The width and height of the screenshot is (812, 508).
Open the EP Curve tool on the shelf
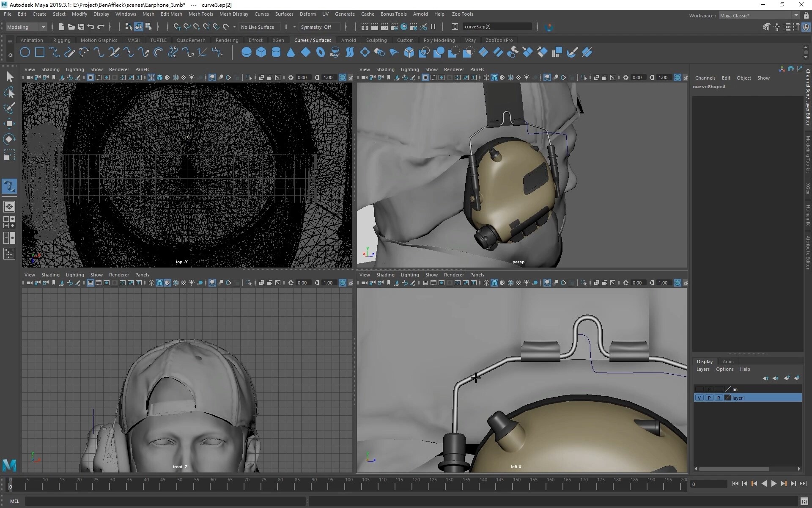coord(54,52)
